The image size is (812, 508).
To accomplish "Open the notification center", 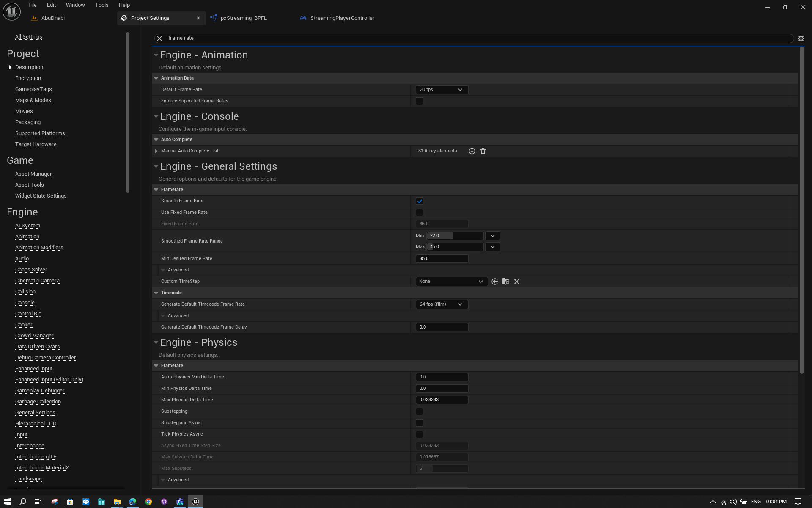I will [x=798, y=502].
